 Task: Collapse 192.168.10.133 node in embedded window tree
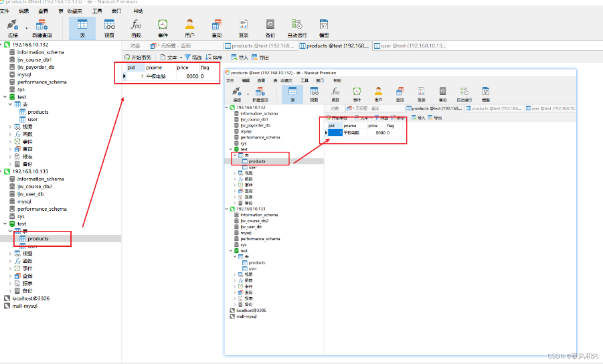point(226,209)
